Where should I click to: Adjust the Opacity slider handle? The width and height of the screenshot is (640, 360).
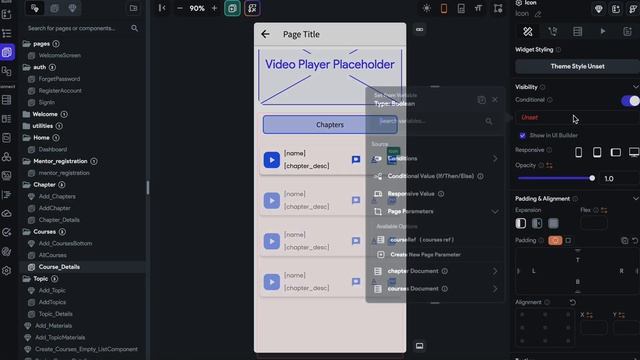tap(592, 178)
